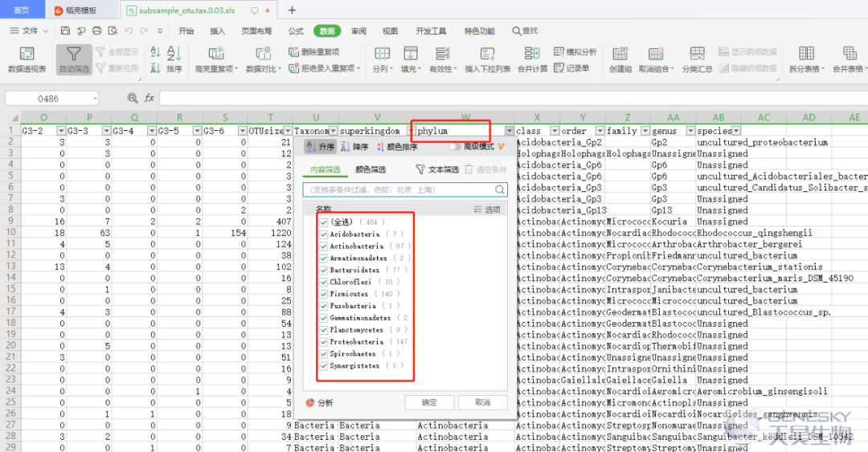Click the 选项 options icon in filter list
The width and height of the screenshot is (868, 452).
(477, 209)
